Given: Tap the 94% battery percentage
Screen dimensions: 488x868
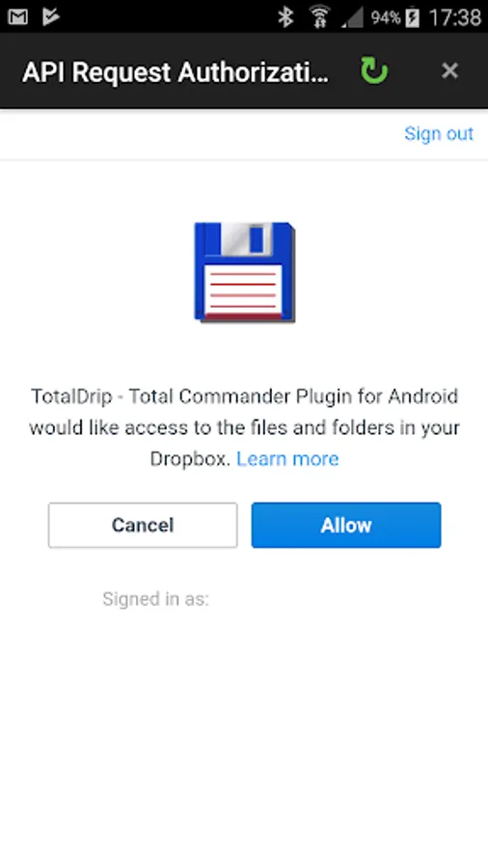Looking at the screenshot, I should pyautogui.click(x=386, y=17).
